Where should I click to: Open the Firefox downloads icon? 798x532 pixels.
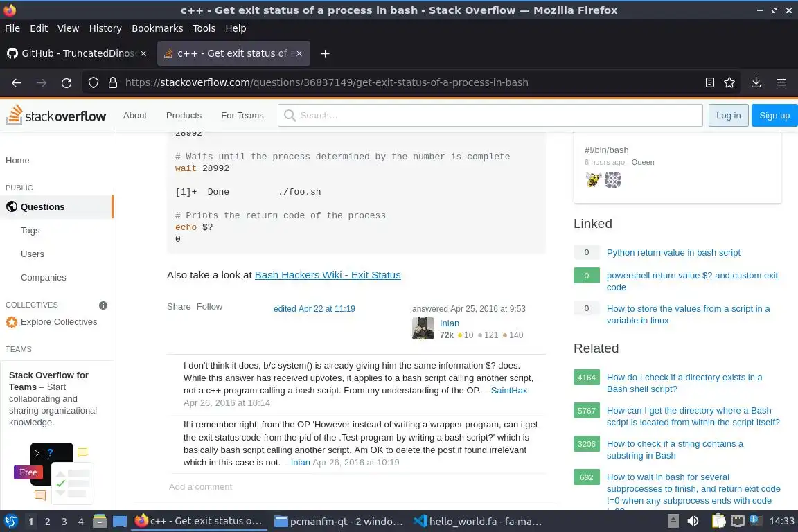tap(756, 82)
